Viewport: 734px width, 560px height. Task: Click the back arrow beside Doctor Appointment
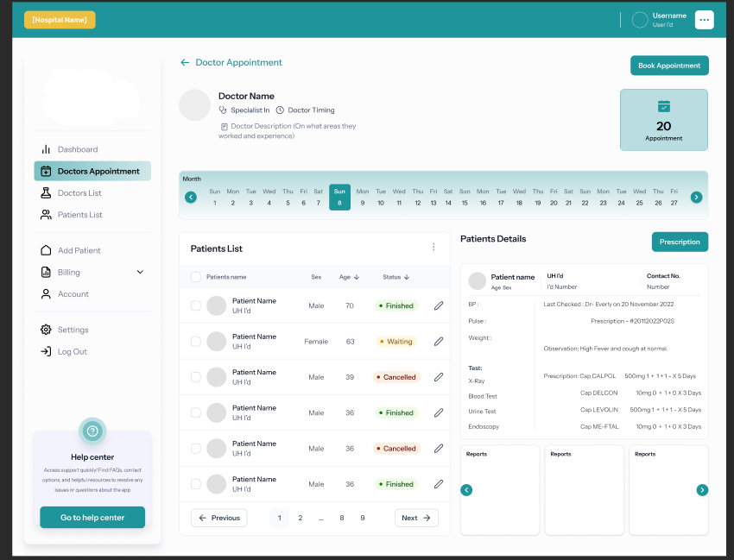tap(185, 63)
